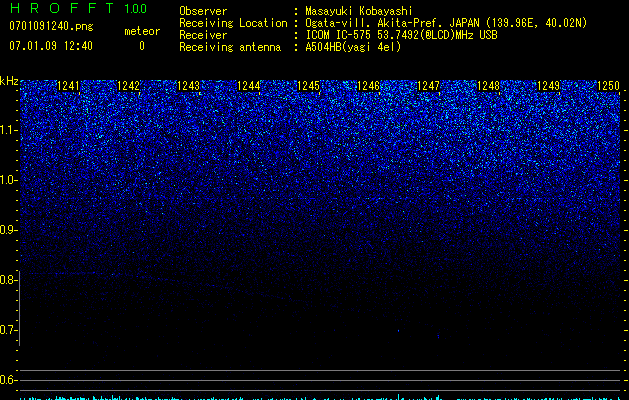Select the location text Ogata-vill. Akita-Pref. JAPAN
Screen dimensions: 629x400
point(392,23)
